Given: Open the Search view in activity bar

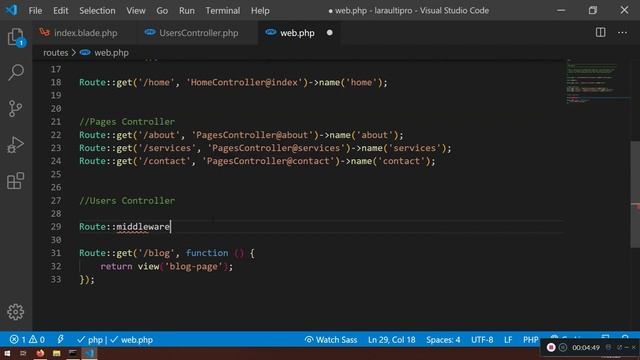Looking at the screenshot, I should pyautogui.click(x=16, y=73).
